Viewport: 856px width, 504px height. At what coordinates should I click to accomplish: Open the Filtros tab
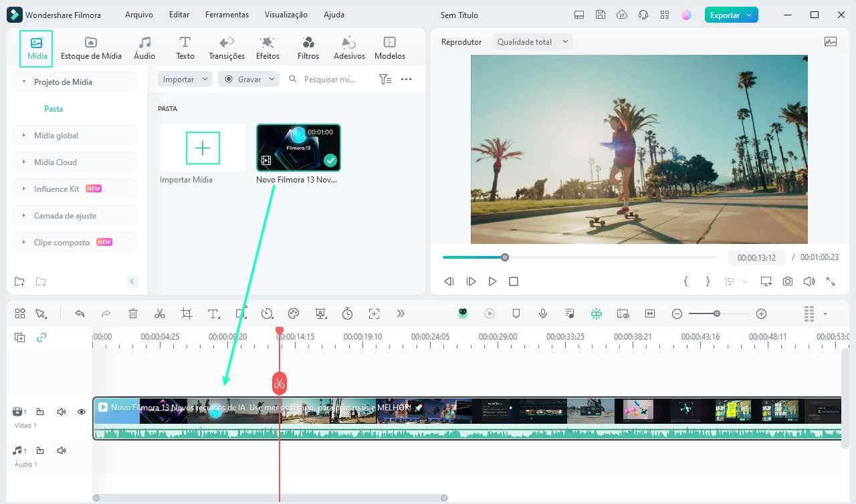[308, 49]
